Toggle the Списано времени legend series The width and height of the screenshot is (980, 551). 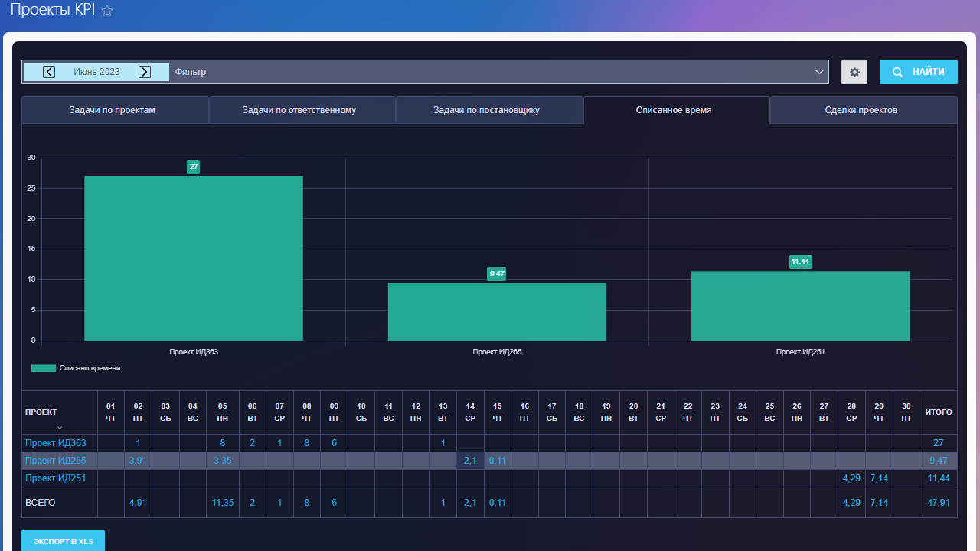click(x=75, y=368)
